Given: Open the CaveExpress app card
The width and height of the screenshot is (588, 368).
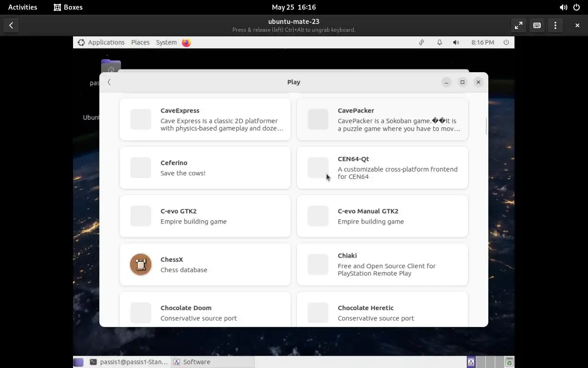Looking at the screenshot, I should [x=205, y=119].
